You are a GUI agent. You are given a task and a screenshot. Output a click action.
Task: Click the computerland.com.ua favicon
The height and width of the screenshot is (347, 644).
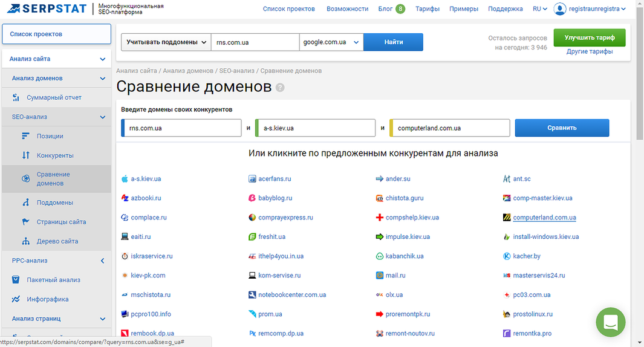507,217
